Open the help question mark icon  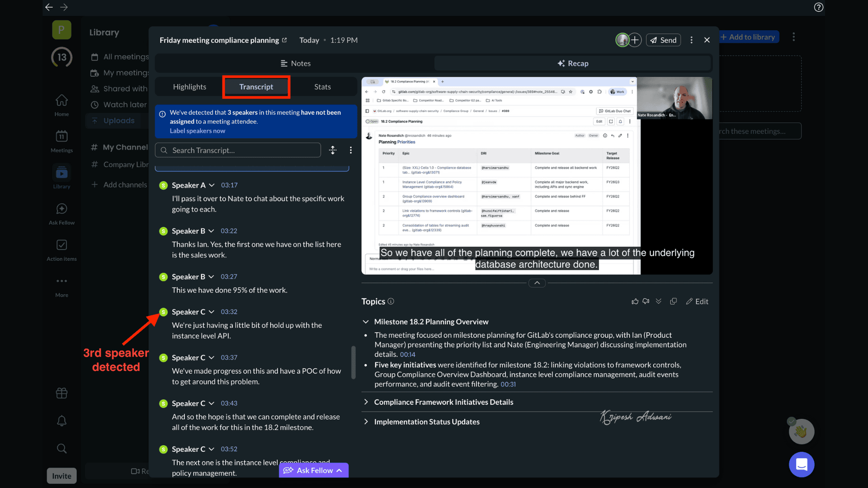click(x=818, y=7)
